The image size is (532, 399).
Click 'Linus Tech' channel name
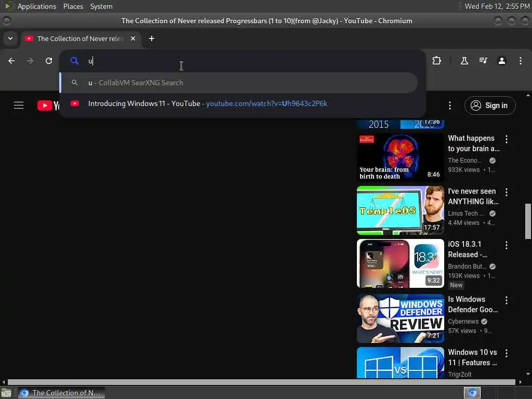pos(465,214)
